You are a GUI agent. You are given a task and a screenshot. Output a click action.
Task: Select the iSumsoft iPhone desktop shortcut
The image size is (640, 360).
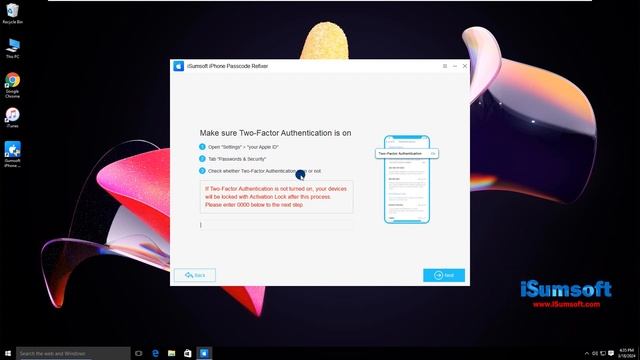[x=13, y=154]
